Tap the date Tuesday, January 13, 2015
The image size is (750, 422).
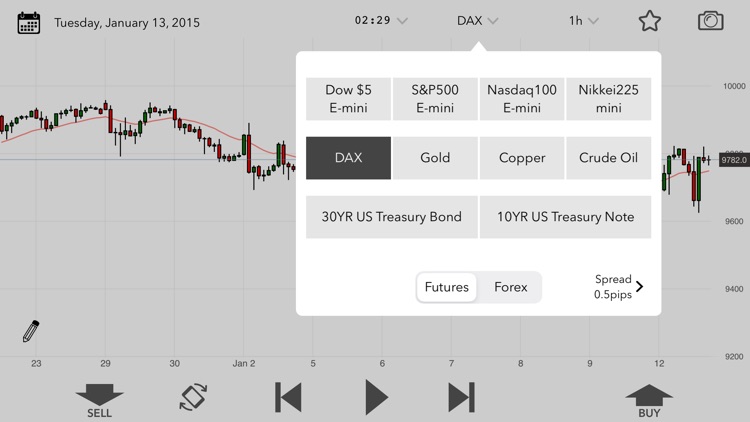pos(127,23)
